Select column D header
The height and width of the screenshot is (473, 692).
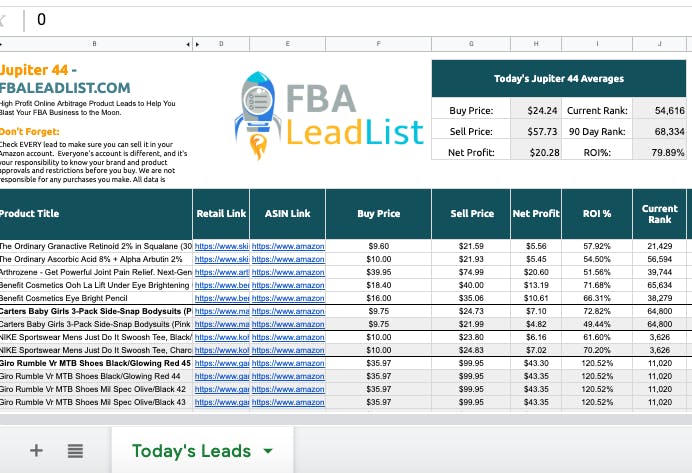coord(221,44)
